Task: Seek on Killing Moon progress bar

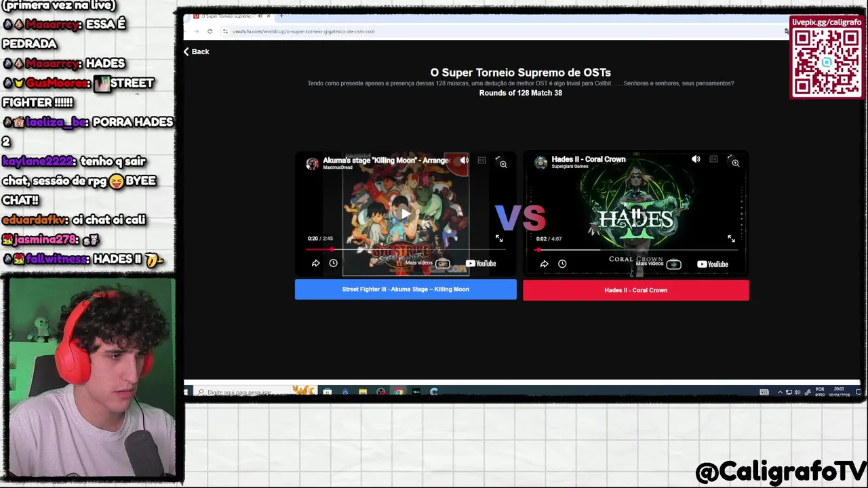Action: (406, 249)
